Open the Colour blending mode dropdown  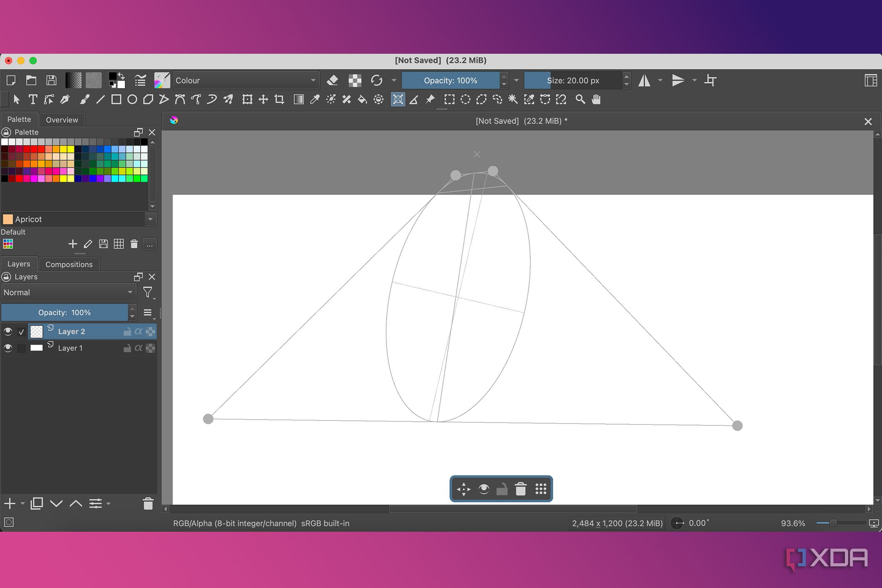(x=246, y=80)
